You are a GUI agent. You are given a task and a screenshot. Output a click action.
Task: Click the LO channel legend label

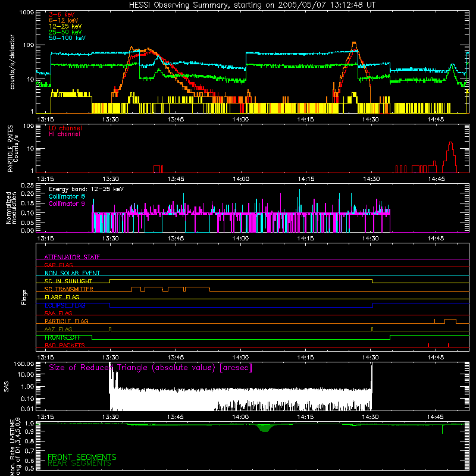[65, 128]
